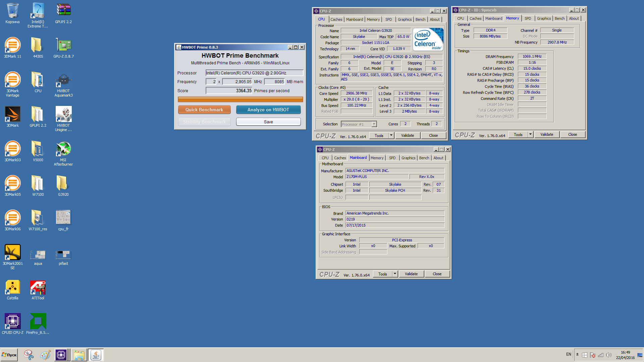Viewport: 644px width, 362px height.
Task: Launch Catzilla desktop shortcut
Action: pos(12,290)
